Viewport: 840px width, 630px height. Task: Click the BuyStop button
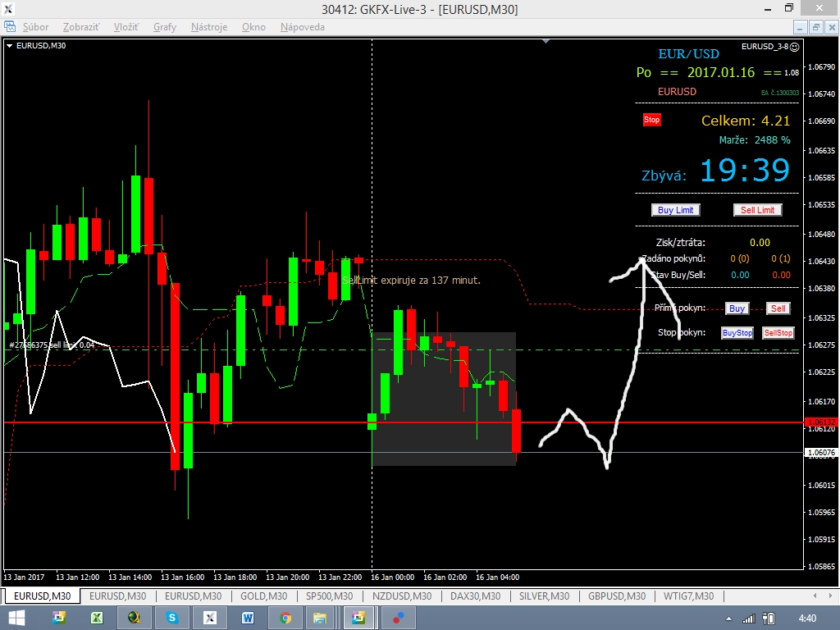[x=737, y=333]
